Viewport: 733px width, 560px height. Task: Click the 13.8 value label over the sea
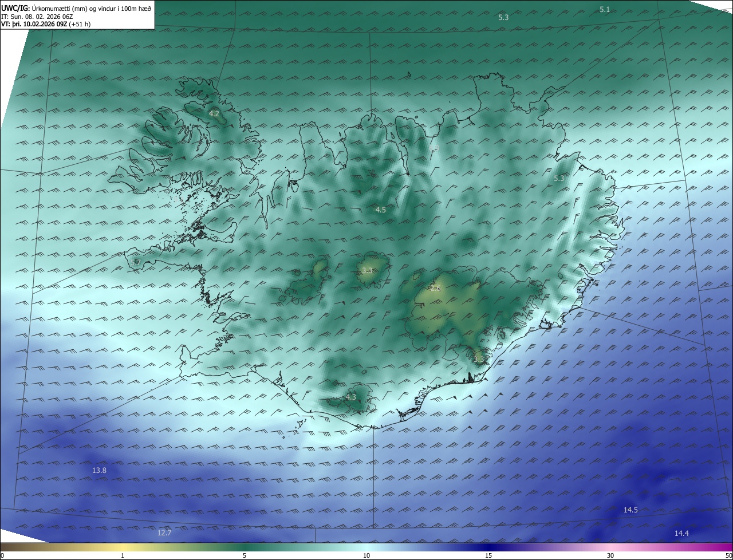click(99, 470)
